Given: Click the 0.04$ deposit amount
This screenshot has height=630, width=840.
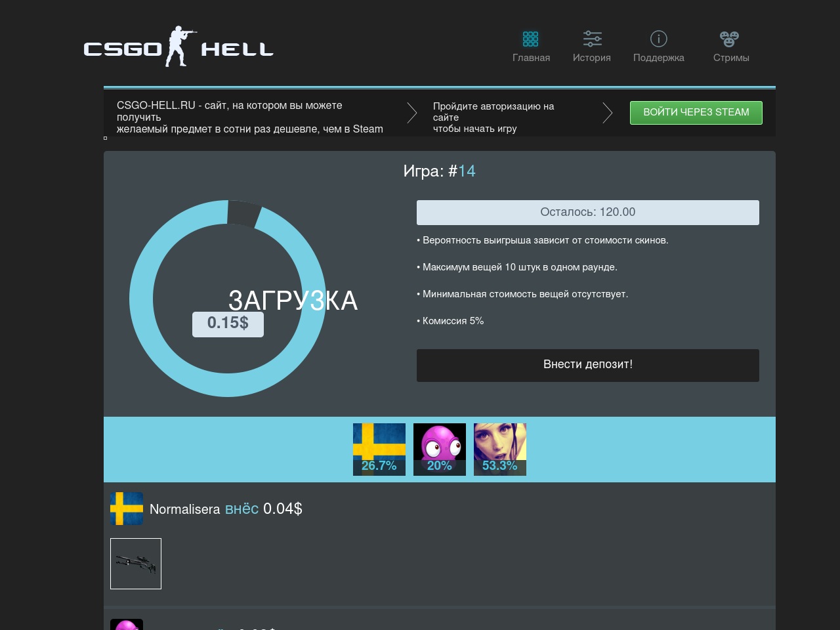Looking at the screenshot, I should click(x=283, y=509).
